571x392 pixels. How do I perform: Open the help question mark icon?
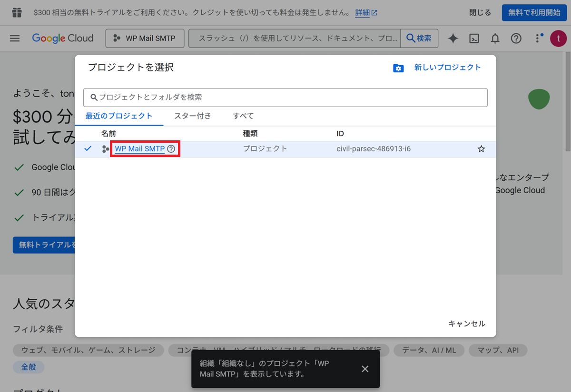pyautogui.click(x=516, y=39)
